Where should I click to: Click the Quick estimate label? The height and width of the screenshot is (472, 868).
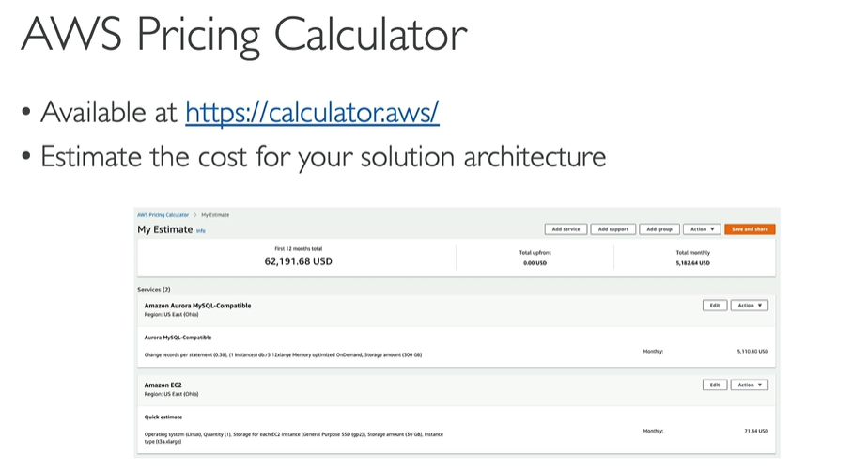163,417
